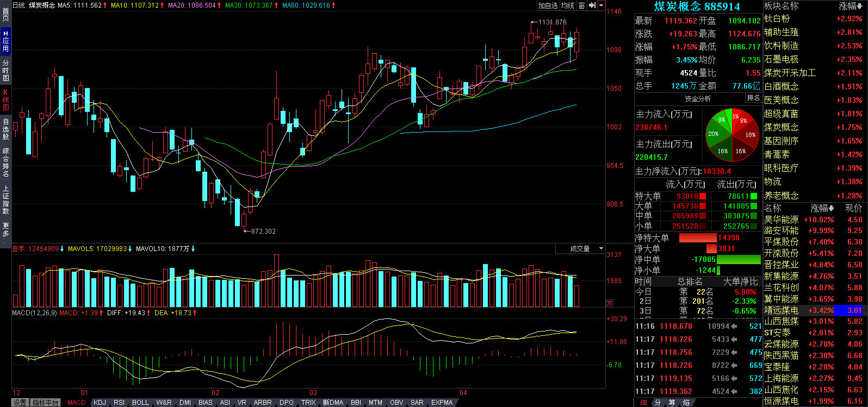Select the TRIX indicator tab

click(308, 403)
